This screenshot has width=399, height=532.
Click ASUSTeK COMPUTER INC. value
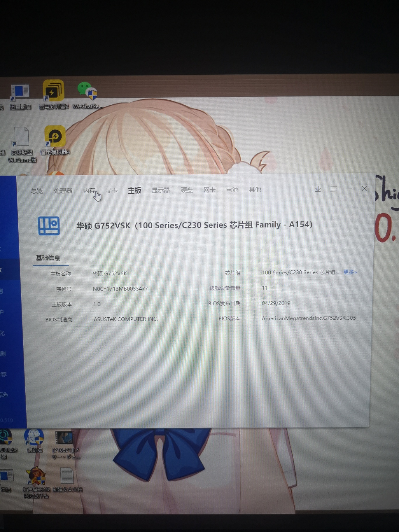coord(125,319)
